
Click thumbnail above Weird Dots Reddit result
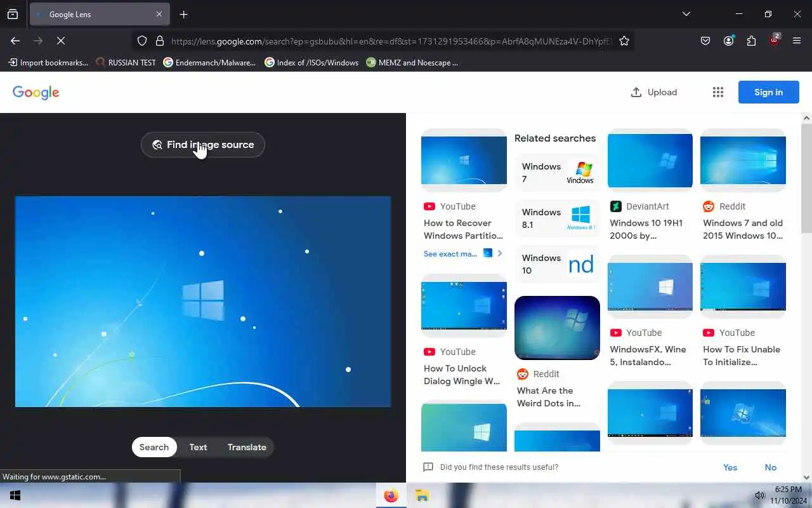[x=557, y=328]
